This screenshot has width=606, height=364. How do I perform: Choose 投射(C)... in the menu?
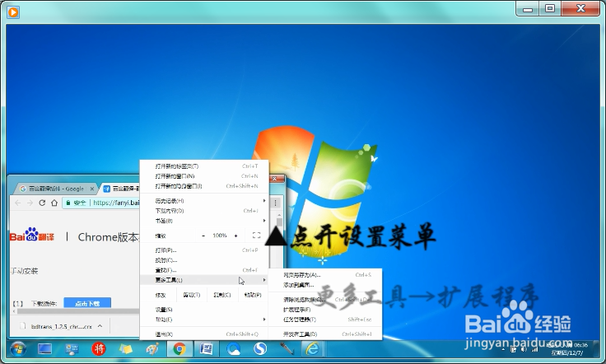[x=204, y=260]
